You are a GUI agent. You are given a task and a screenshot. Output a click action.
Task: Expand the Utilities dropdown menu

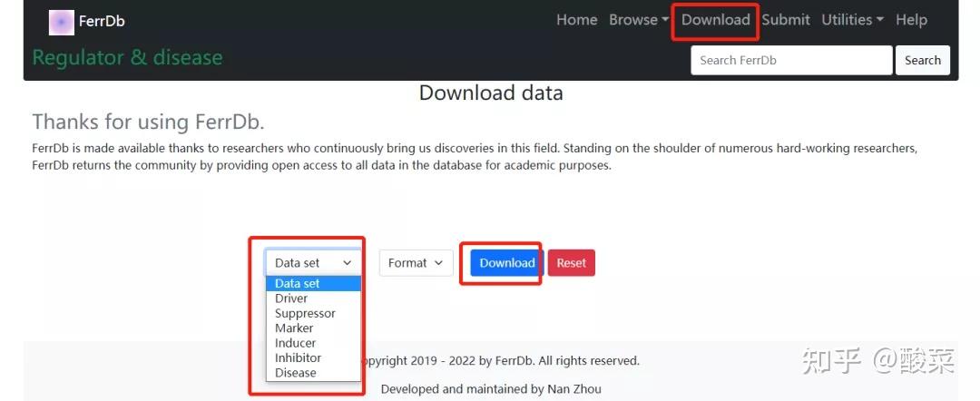[x=852, y=20]
